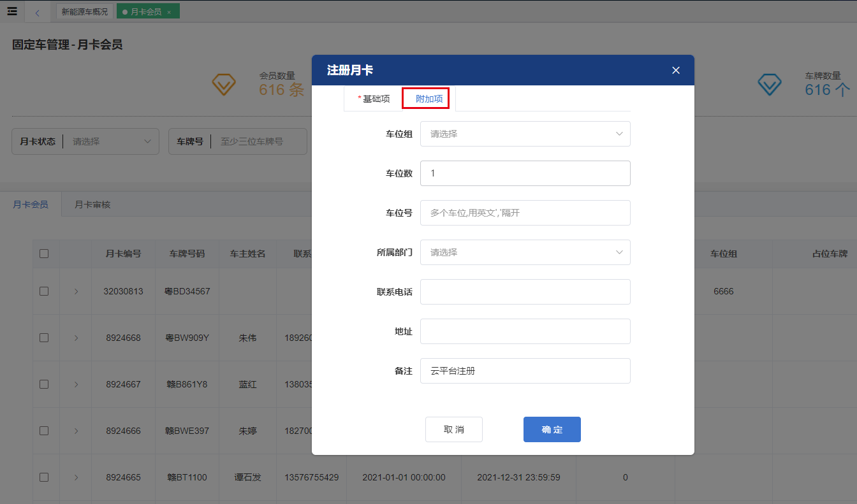This screenshot has width=857, height=504.
Task: Click the 联系电话 input field
Action: (525, 292)
